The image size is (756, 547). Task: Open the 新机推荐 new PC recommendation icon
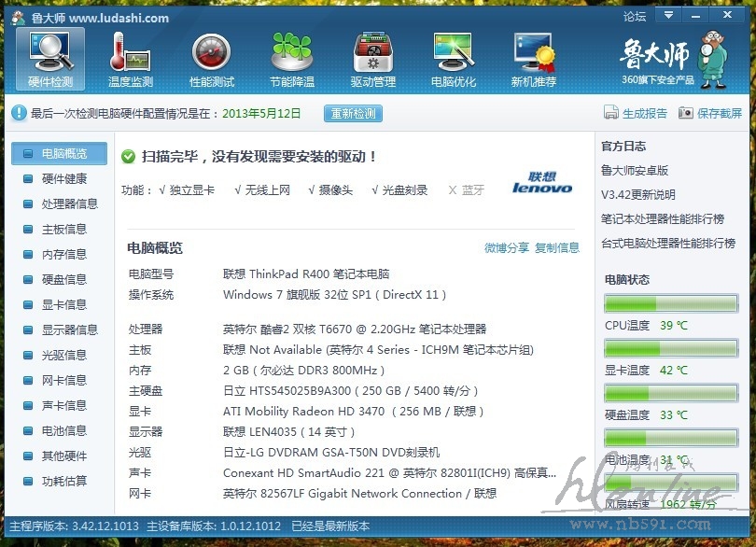[x=533, y=59]
